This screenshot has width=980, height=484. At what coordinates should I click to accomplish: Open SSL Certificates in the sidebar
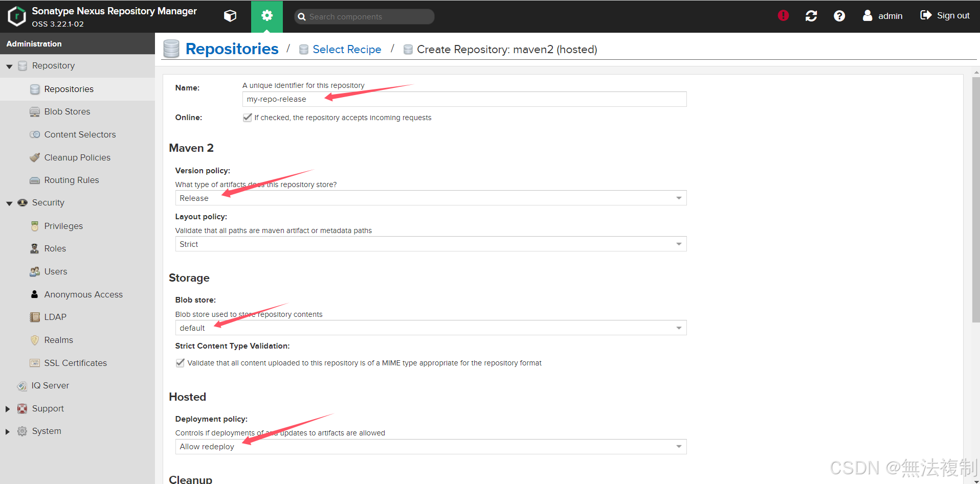click(76, 363)
